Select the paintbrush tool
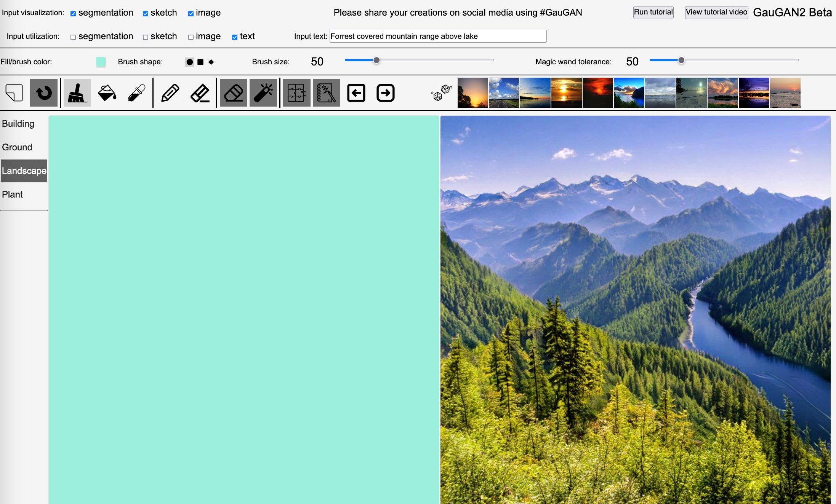836x504 pixels. click(77, 93)
